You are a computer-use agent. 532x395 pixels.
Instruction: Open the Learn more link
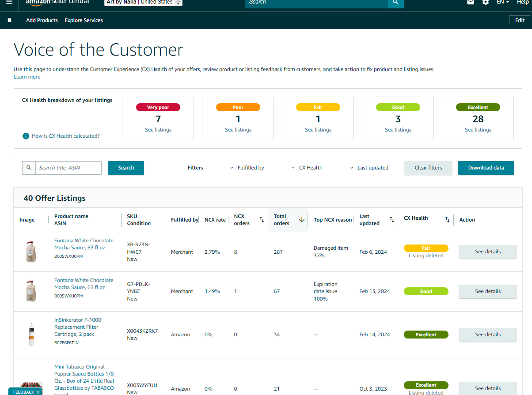click(x=27, y=77)
